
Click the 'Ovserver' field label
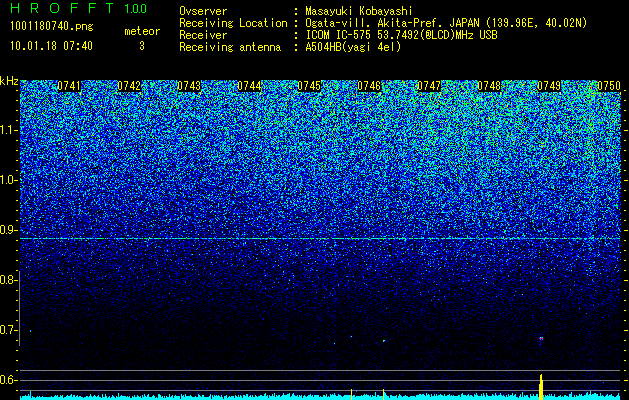click(203, 11)
